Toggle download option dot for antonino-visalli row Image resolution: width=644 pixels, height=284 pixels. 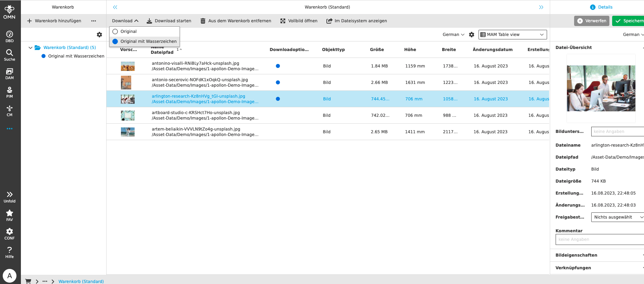(x=278, y=66)
